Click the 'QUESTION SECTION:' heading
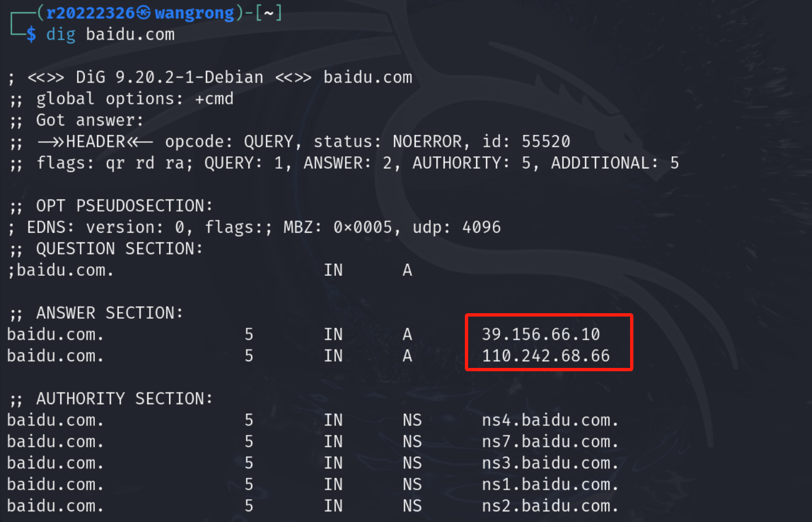The height and width of the screenshot is (522, 812). 119,248
